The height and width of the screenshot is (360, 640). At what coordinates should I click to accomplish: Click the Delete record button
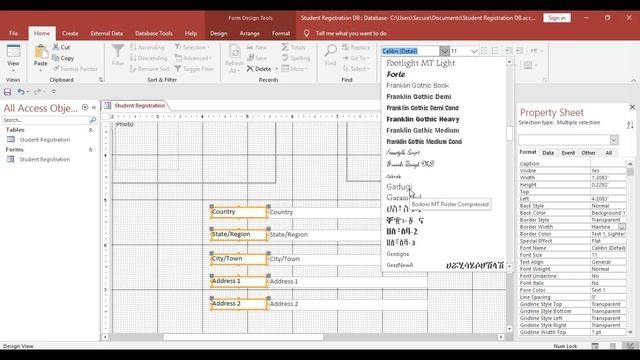pyautogui.click(x=259, y=69)
